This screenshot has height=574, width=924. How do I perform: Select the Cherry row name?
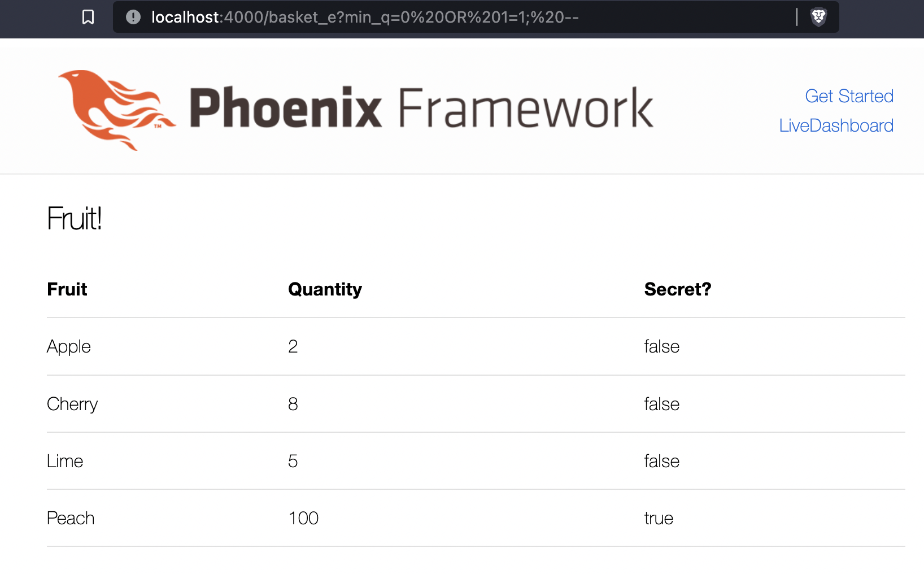click(72, 404)
